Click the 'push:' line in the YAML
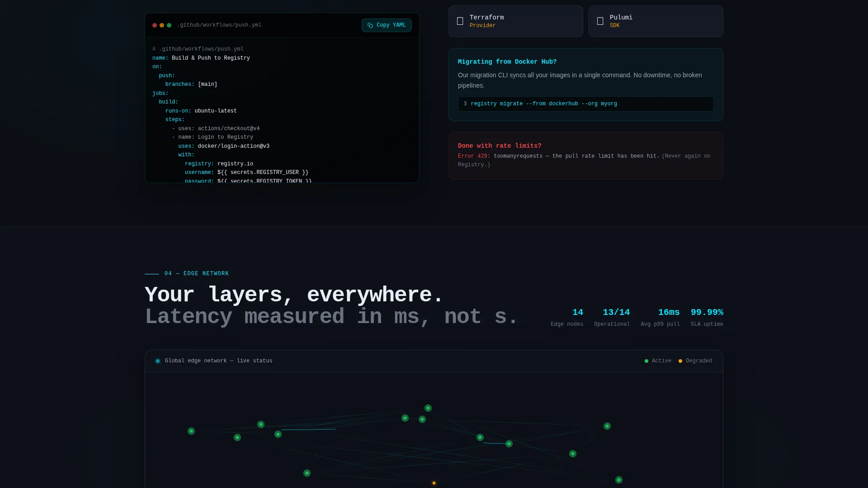 [x=167, y=76]
